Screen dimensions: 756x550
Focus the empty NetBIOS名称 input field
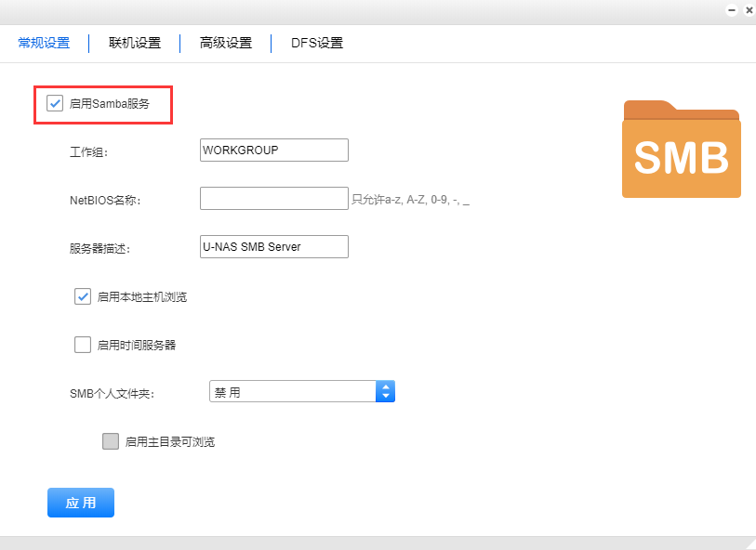pos(273,199)
